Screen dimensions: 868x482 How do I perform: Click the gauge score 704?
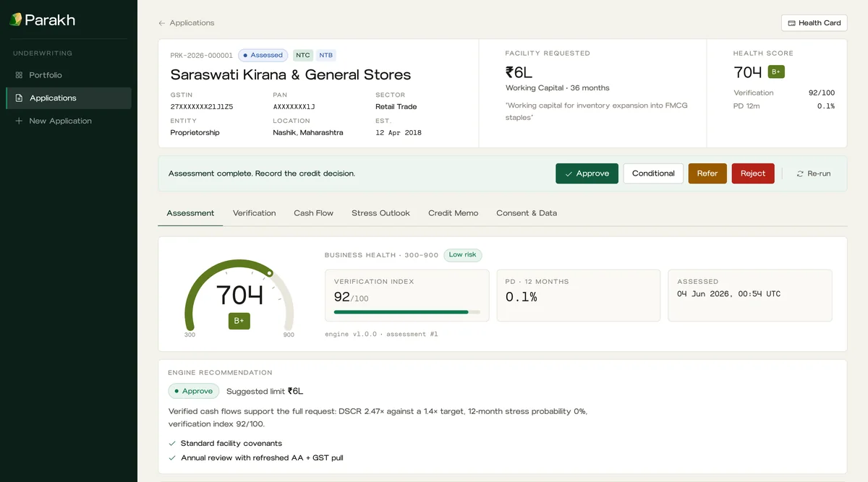239,295
